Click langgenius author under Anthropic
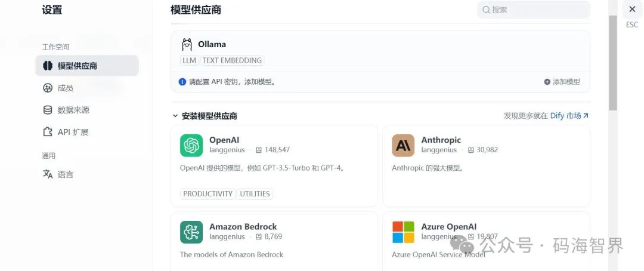Viewport: 644px width, 271px height. (439, 150)
